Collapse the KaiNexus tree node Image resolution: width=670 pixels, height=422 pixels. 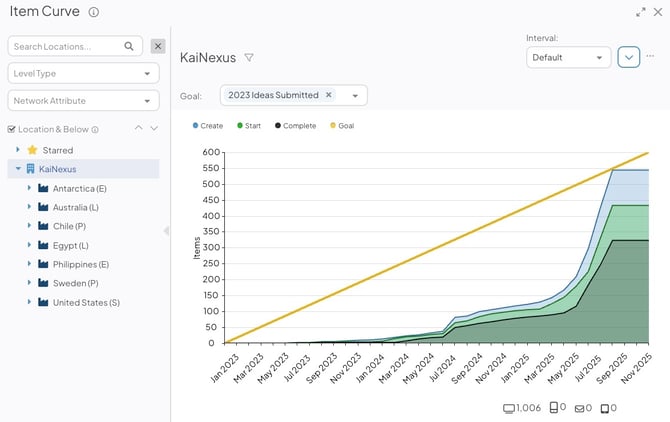18,169
